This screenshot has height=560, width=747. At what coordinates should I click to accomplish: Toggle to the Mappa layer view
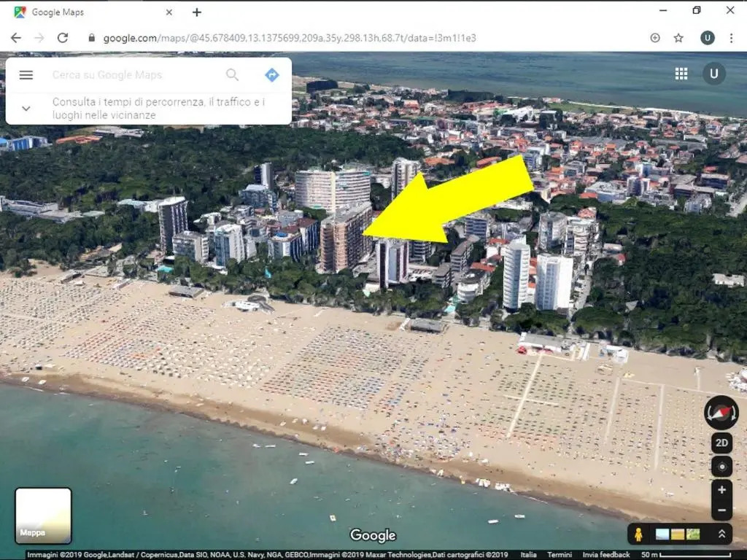click(x=43, y=516)
